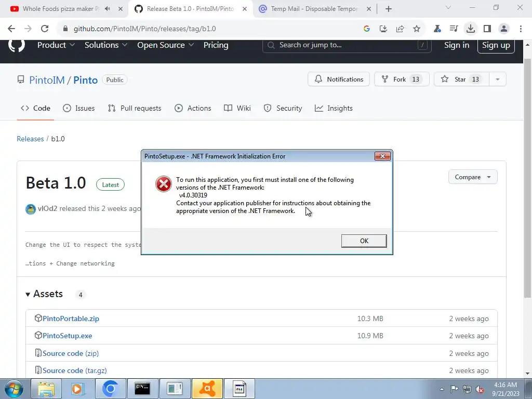Viewport: 532px width, 399px height.
Task: Share this page icon
Action: (x=400, y=29)
